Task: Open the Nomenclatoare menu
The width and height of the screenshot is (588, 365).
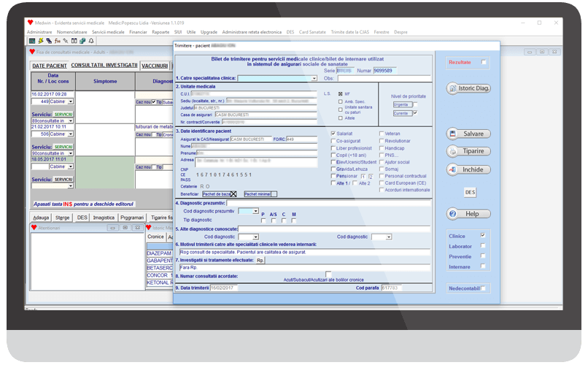Action: tap(71, 32)
